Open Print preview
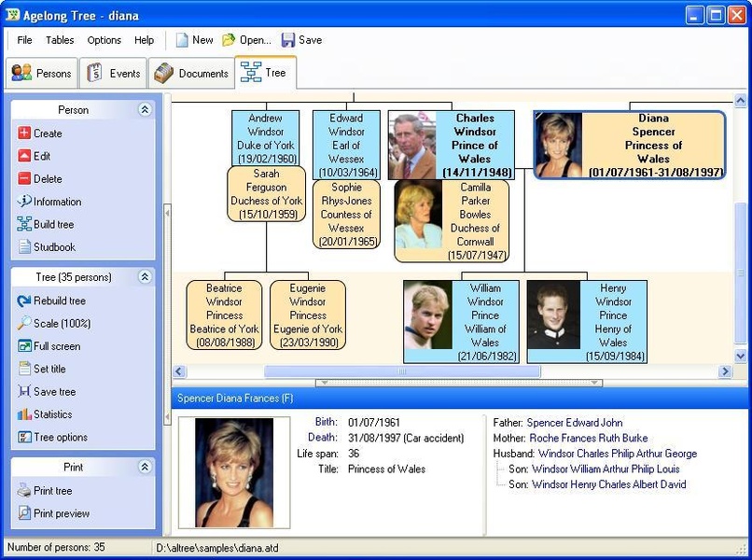Viewport: 752px width, 560px height. click(x=53, y=513)
